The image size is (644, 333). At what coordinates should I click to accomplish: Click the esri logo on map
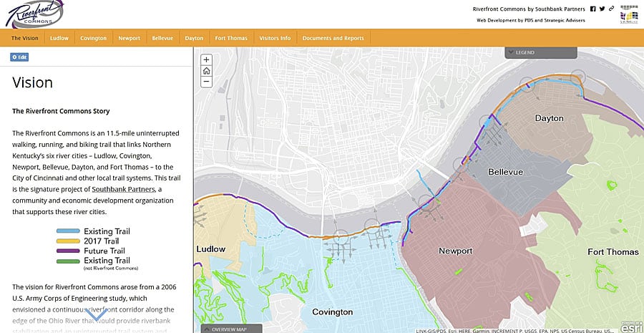pos(630,328)
